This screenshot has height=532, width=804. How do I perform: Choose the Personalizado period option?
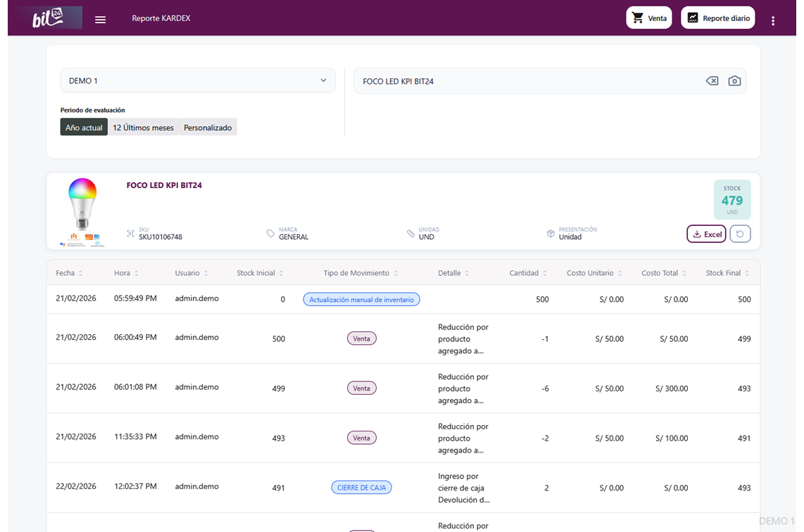[208, 127]
